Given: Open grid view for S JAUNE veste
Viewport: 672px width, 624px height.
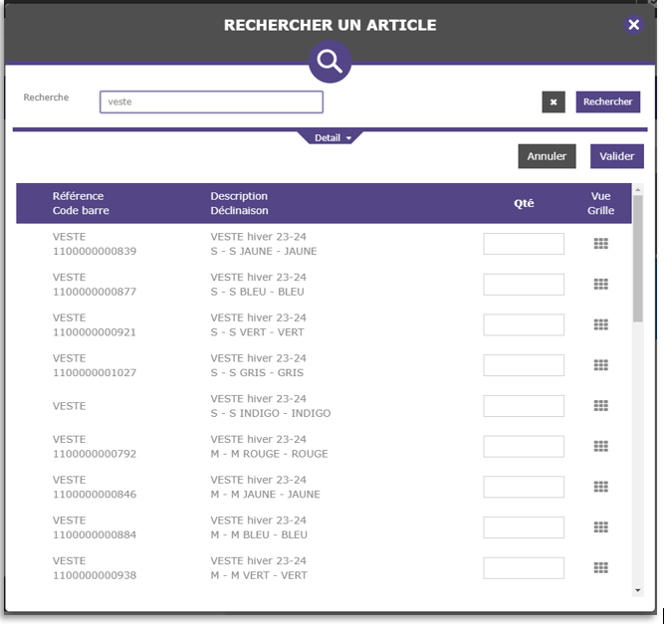Looking at the screenshot, I should pyautogui.click(x=601, y=244).
